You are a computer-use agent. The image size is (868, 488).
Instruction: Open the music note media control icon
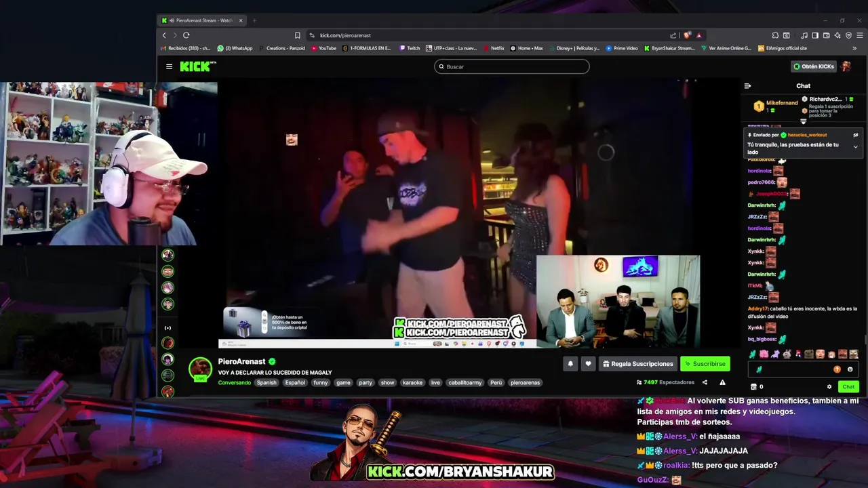click(x=804, y=35)
